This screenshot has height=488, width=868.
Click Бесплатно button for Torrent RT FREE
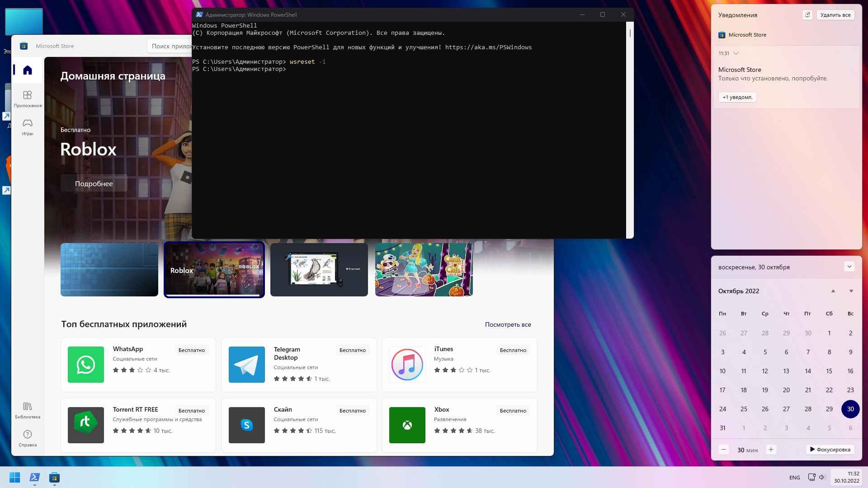pyautogui.click(x=192, y=411)
